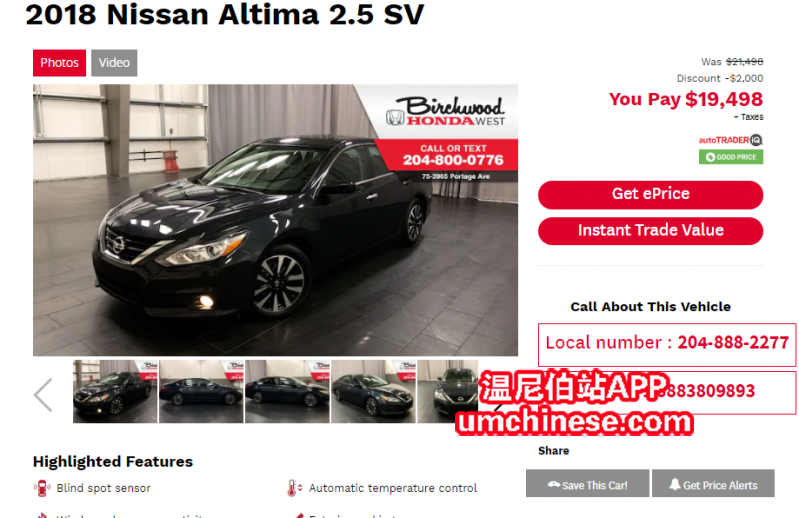Click the Save This Car! button
This screenshot has height=518, width=799.
pyautogui.click(x=588, y=483)
